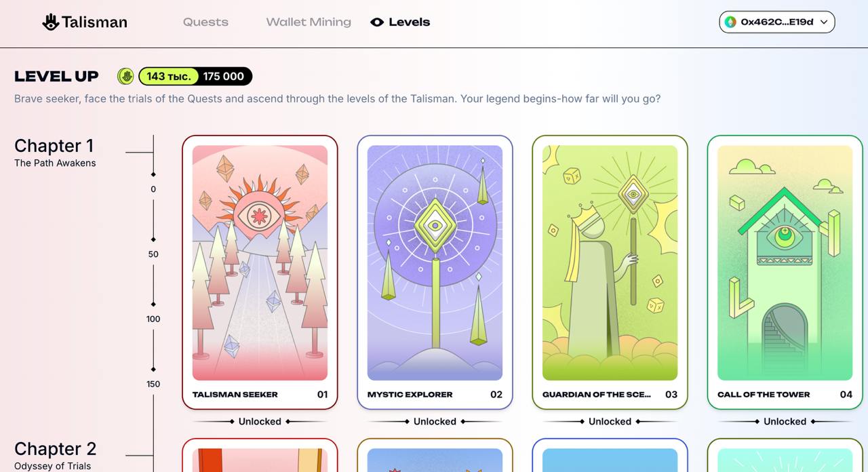The height and width of the screenshot is (472, 868).
Task: Click the eye icon beside Levels
Action: coord(377,22)
